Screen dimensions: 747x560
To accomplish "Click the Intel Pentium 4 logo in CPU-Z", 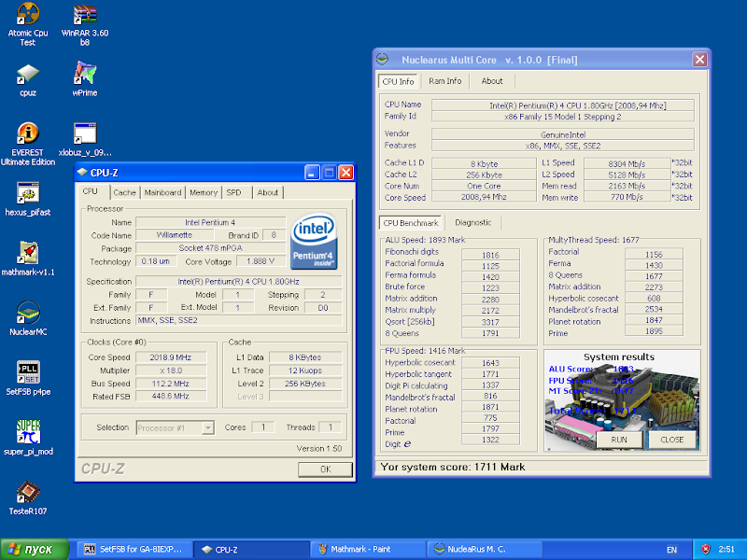I will (314, 241).
